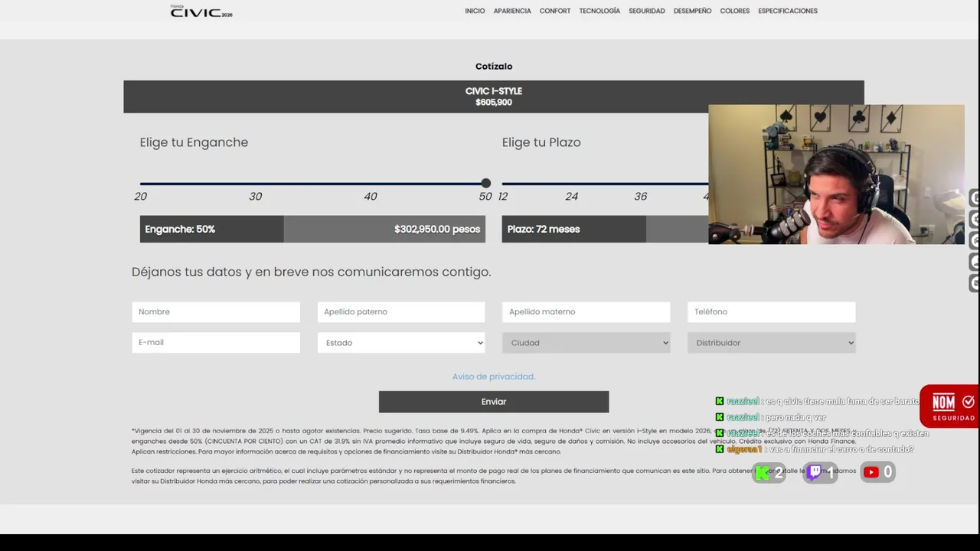The height and width of the screenshot is (551, 980).
Task: Click the $302,950.00 pesos amount
Action: (x=437, y=229)
